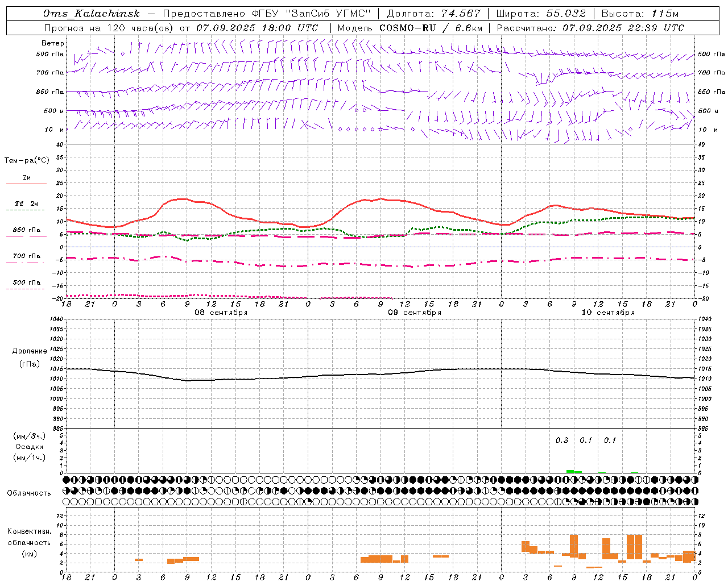Click the black pressure curve line
The height and width of the screenshot is (582, 728).
pos(381,374)
